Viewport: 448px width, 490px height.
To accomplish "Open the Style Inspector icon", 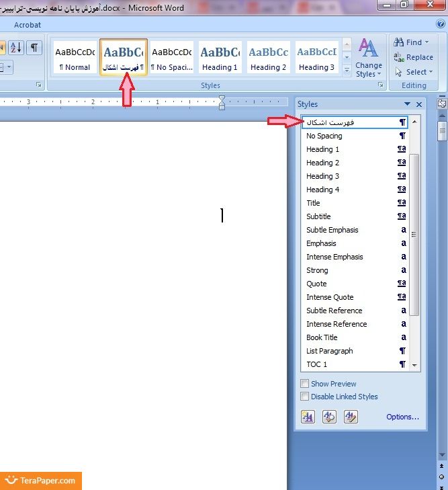I will pos(329,417).
